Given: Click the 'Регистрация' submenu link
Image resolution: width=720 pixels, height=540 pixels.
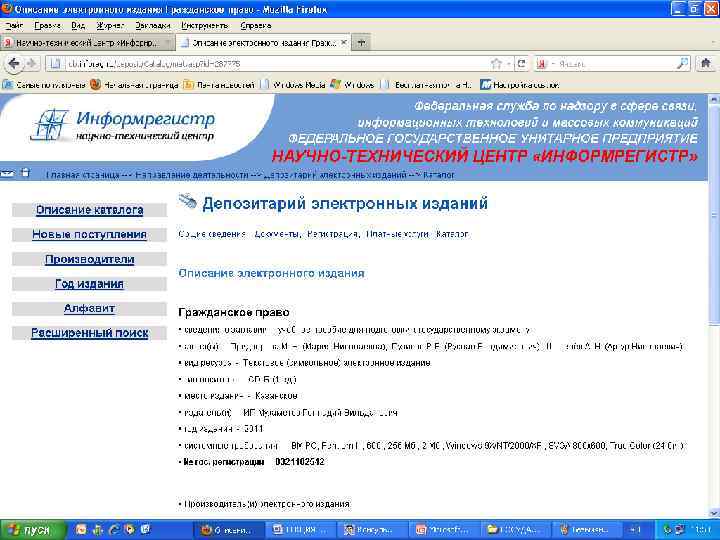Looking at the screenshot, I should [x=332, y=234].
